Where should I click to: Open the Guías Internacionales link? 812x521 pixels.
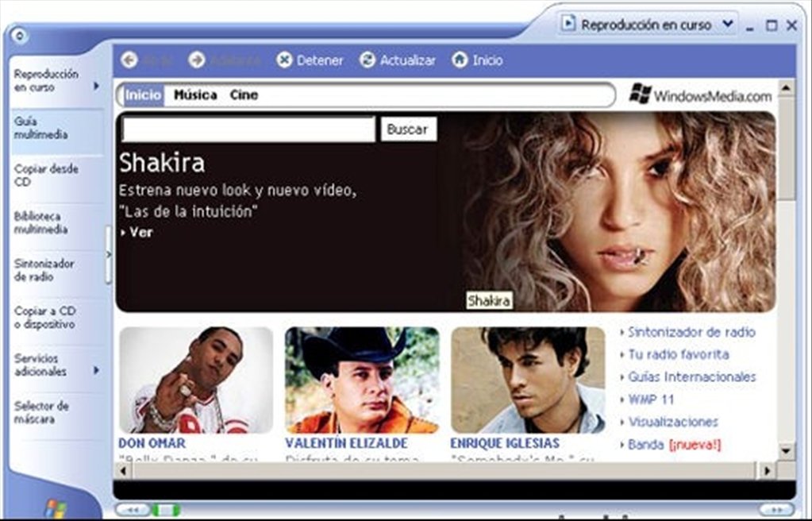(x=692, y=377)
